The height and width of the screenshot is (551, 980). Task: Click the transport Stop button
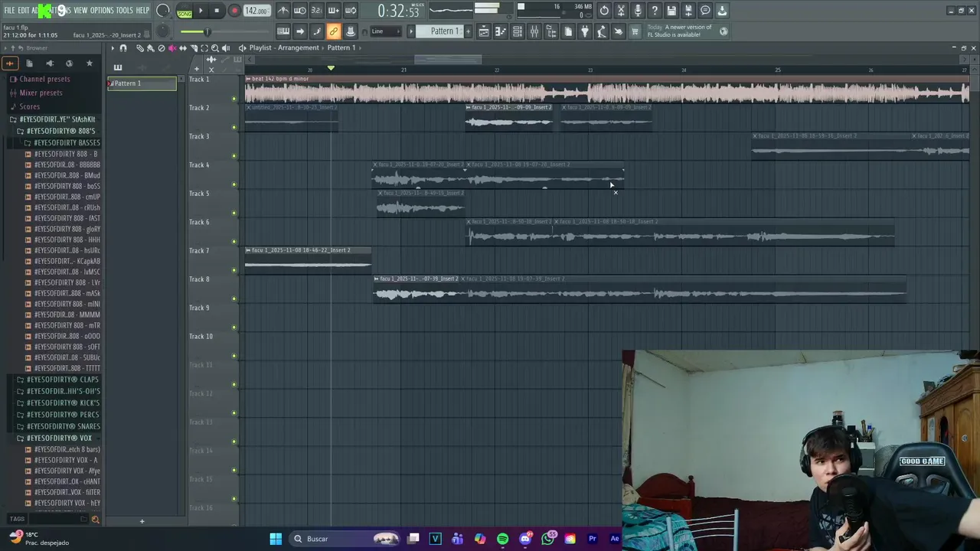[x=217, y=11]
